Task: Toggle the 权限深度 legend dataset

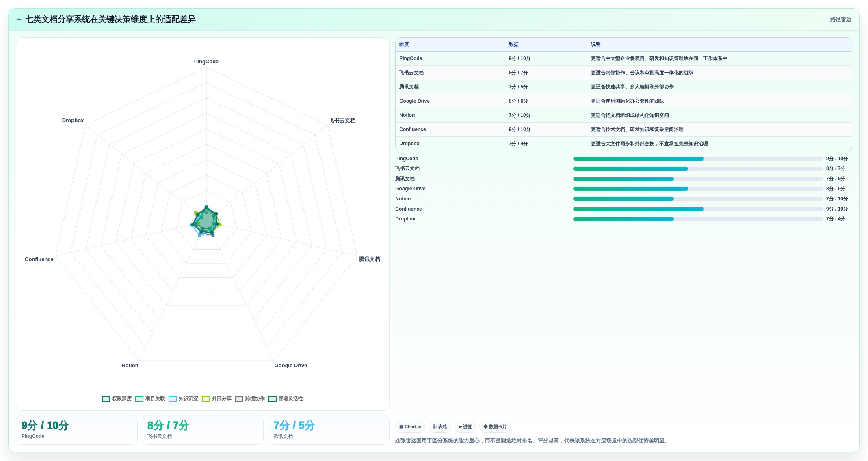Action: (x=117, y=399)
